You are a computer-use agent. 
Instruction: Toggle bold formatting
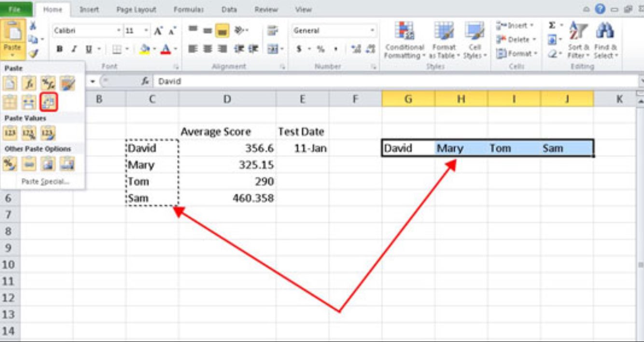(59, 49)
